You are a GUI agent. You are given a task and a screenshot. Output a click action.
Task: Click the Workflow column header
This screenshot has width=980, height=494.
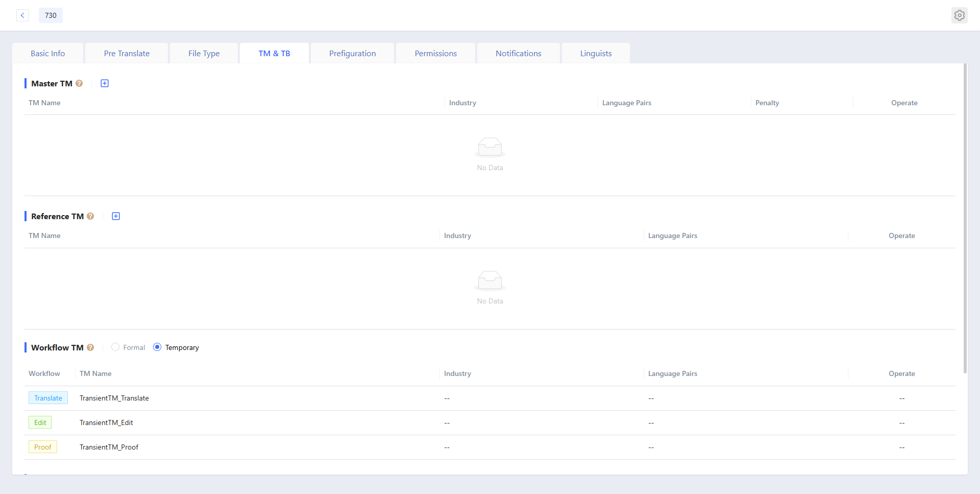44,373
